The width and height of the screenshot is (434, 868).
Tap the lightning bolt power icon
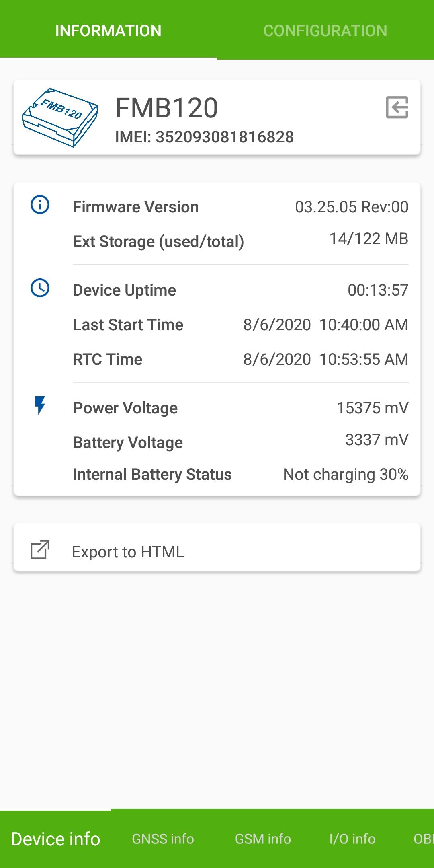[x=40, y=405]
